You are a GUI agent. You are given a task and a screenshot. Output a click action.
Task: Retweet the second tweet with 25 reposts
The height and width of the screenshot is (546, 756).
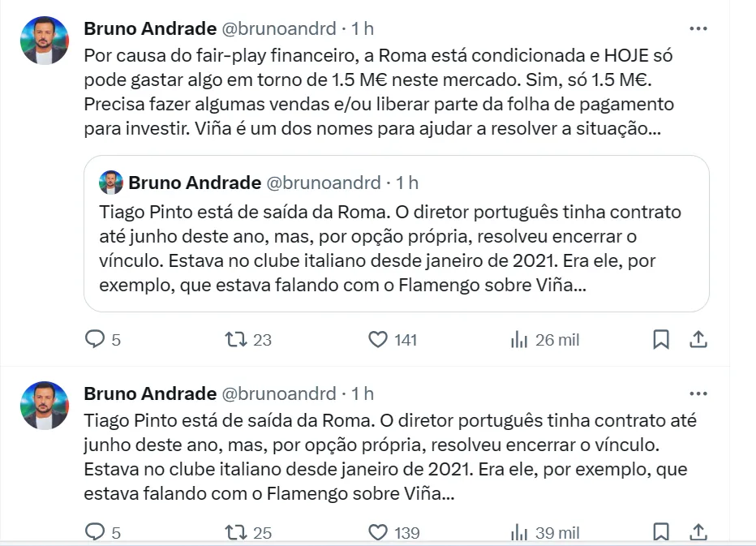coord(237,532)
